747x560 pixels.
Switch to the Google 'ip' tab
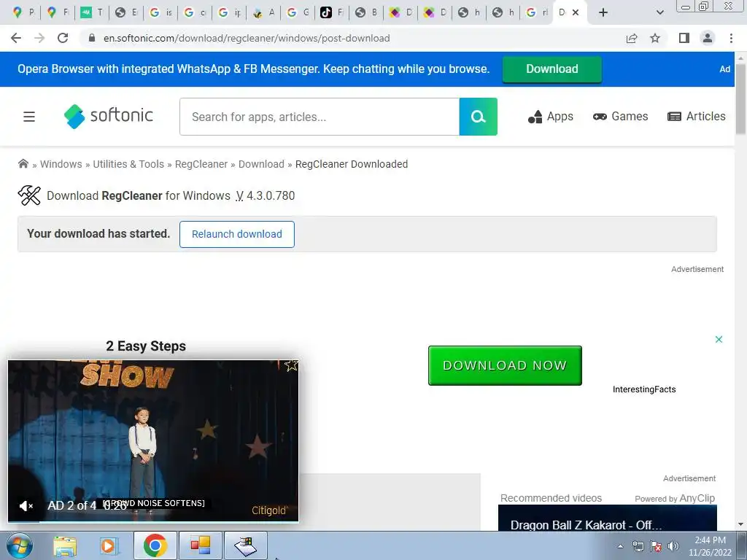[228, 12]
